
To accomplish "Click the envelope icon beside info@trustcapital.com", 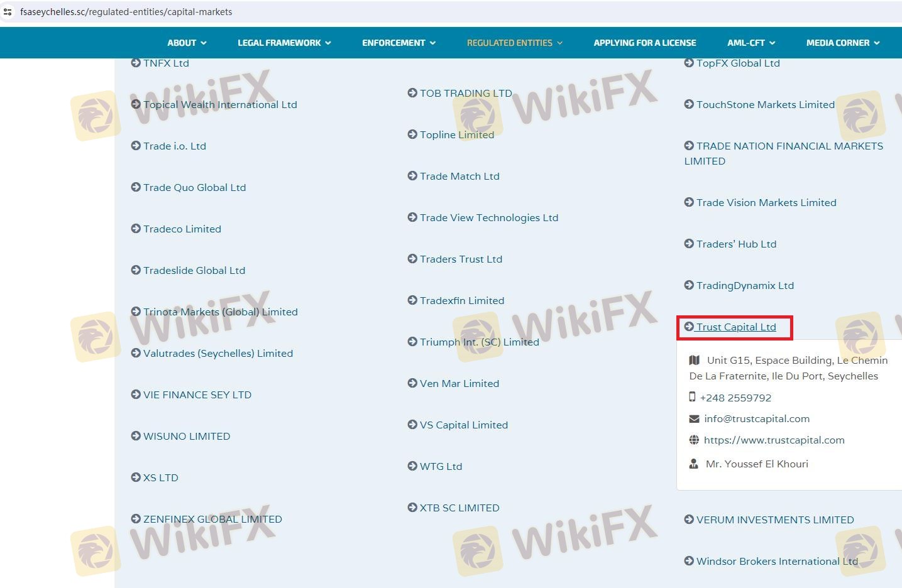I will tap(694, 419).
